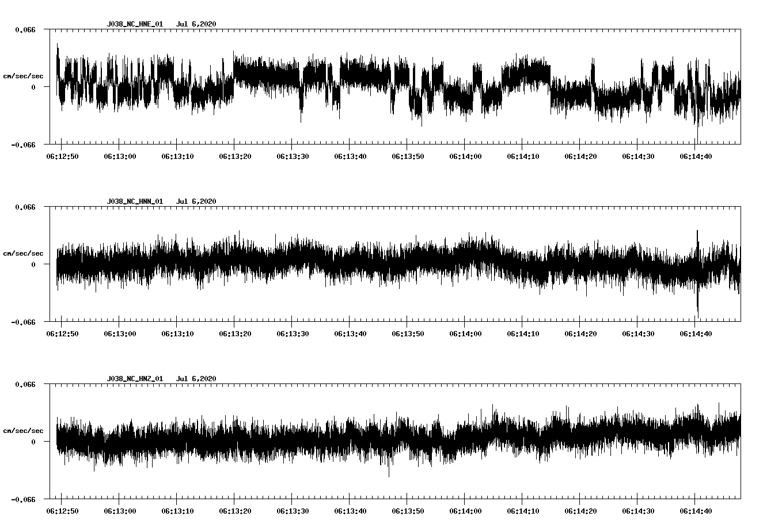Click the 0.066 upper limit on HNE plot
The image size is (782, 532).
25,29
